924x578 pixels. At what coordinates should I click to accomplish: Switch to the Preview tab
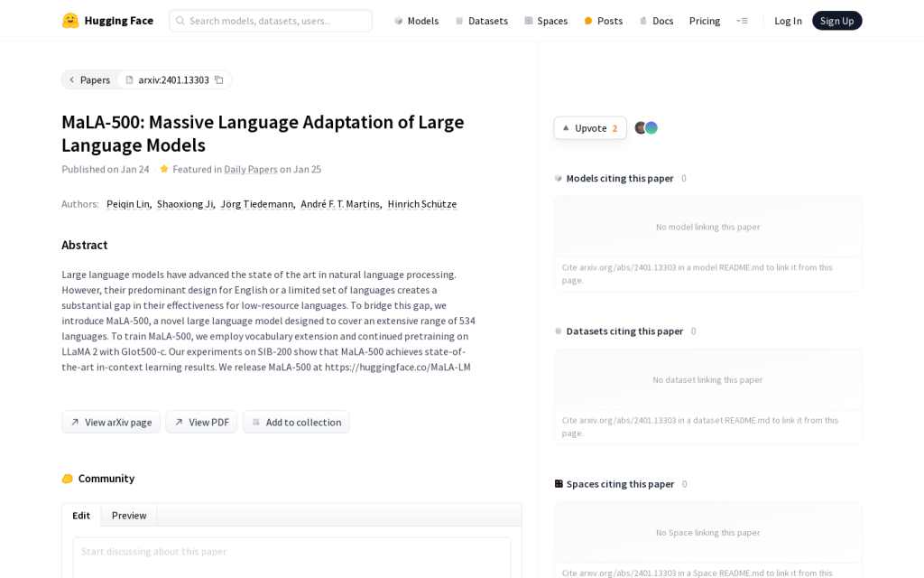pyautogui.click(x=129, y=515)
